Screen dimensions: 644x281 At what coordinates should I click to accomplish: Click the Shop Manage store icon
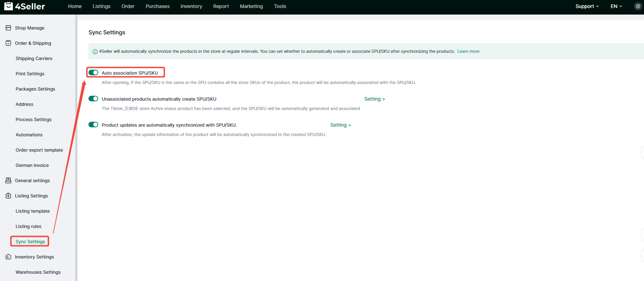click(x=8, y=28)
